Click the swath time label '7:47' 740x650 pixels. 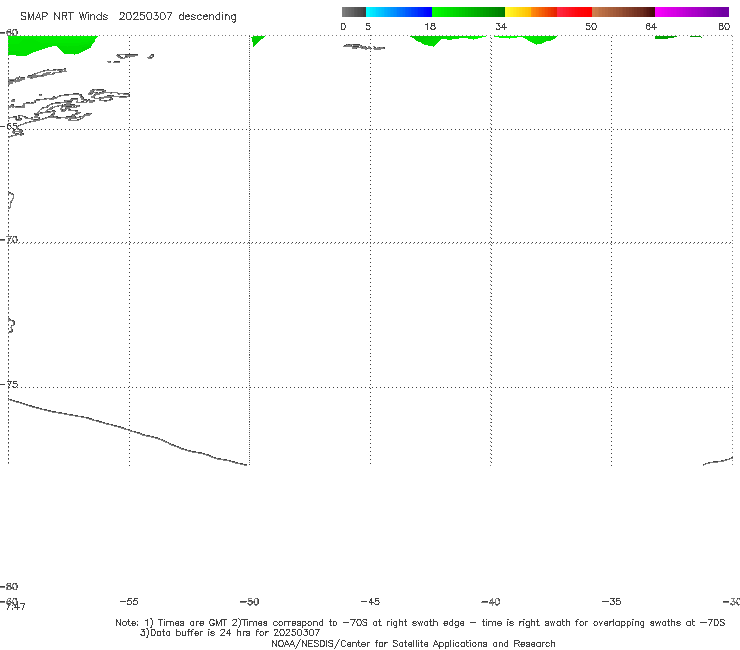point(15,606)
